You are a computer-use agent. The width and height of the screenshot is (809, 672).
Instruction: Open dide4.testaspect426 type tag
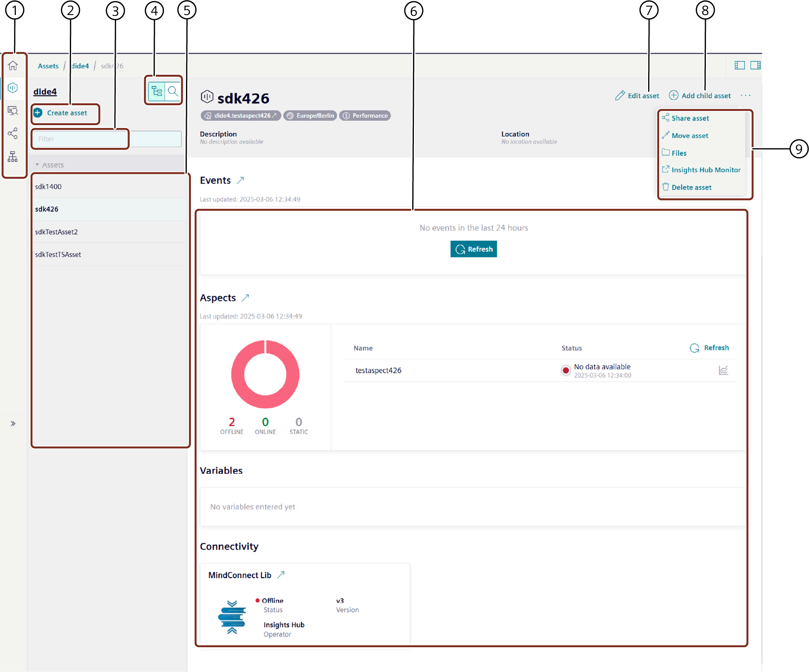coord(240,116)
